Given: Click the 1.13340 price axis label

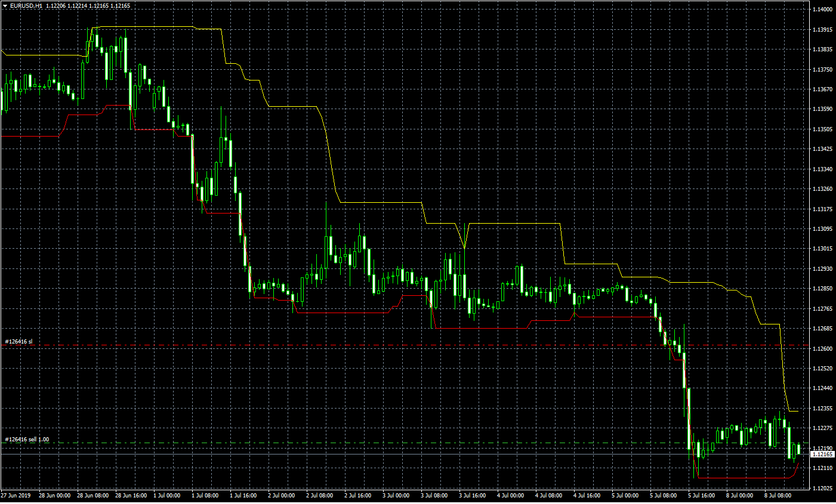Looking at the screenshot, I should pyautogui.click(x=822, y=169).
